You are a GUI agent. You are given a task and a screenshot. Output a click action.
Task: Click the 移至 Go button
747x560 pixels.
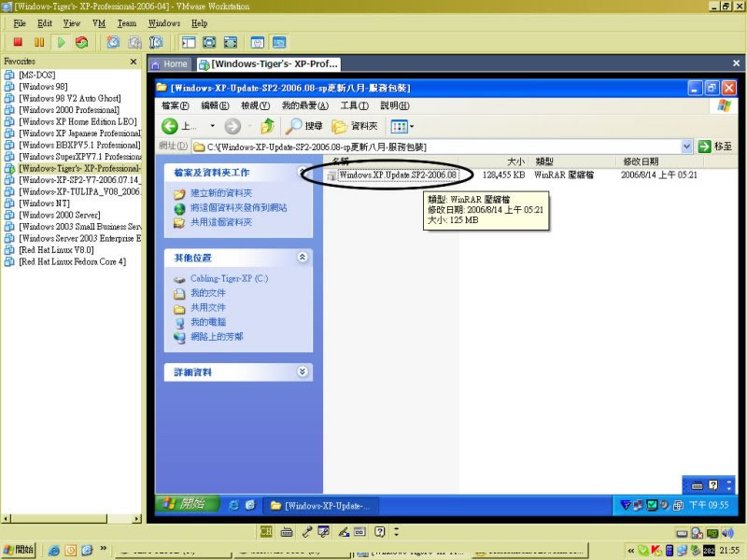click(x=715, y=147)
